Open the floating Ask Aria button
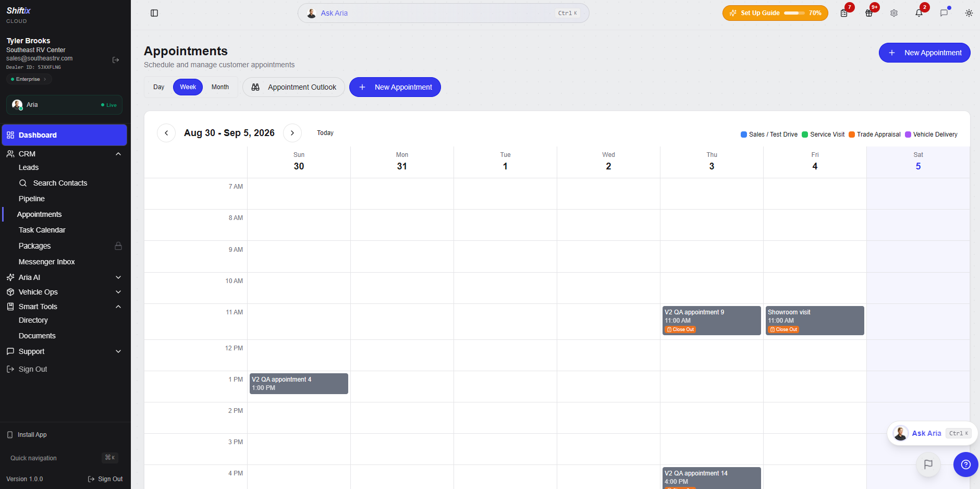Viewport: 980px width, 489px height. tap(932, 433)
